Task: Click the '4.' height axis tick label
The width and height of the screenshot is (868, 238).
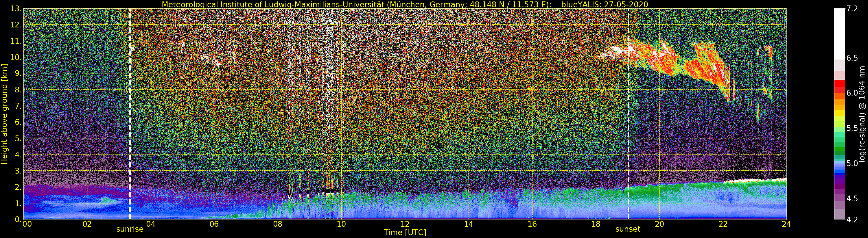Action: (18, 155)
